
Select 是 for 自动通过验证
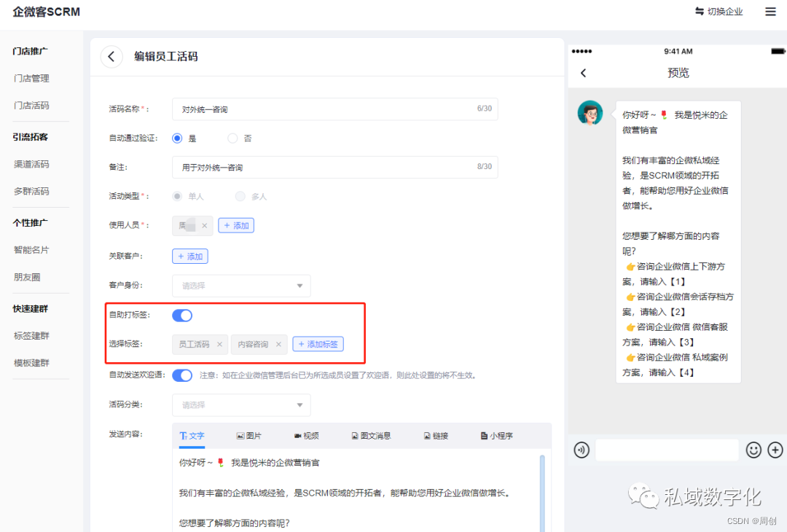tap(177, 138)
